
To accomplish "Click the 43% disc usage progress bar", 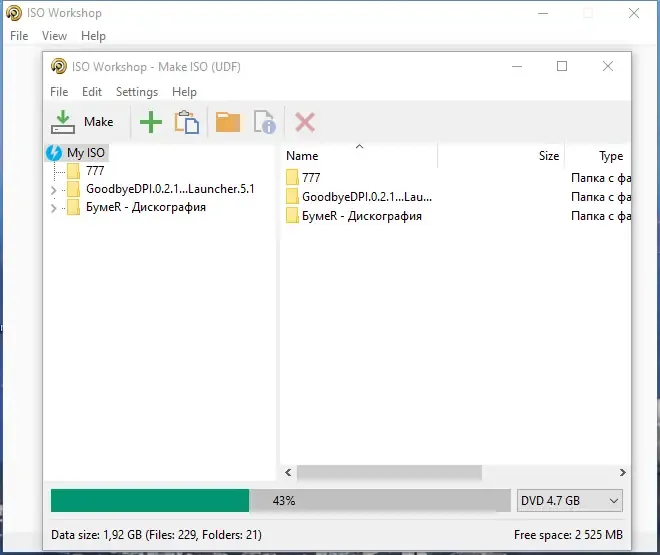I will [x=280, y=501].
